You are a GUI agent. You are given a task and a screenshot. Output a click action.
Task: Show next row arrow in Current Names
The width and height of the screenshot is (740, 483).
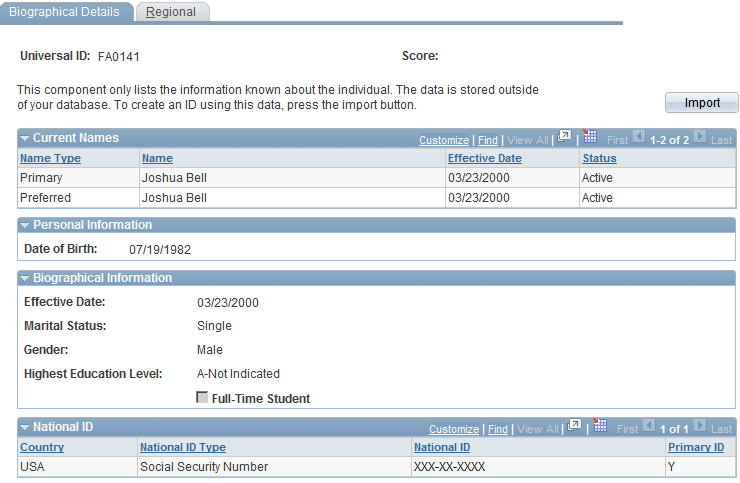[700, 137]
